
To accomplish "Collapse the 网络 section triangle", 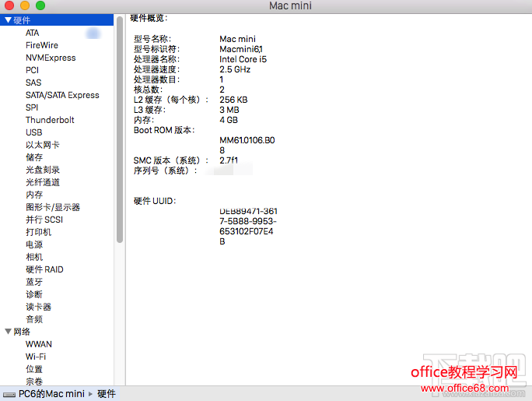I will point(8,332).
